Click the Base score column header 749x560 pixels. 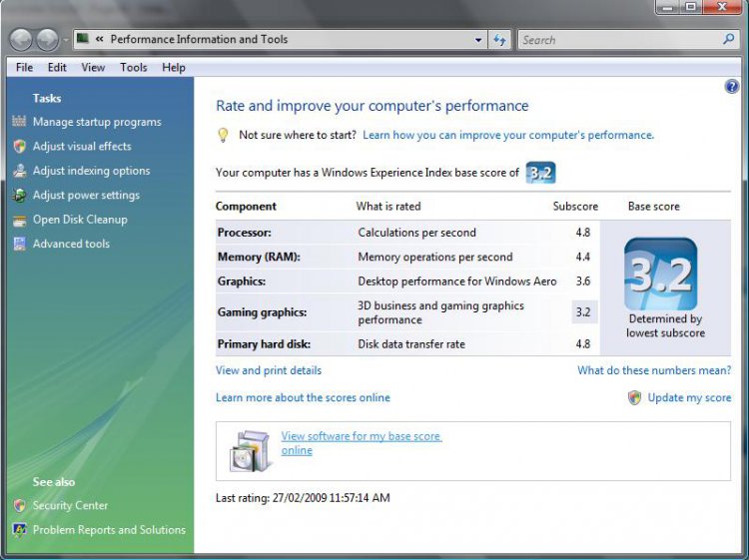tap(653, 207)
